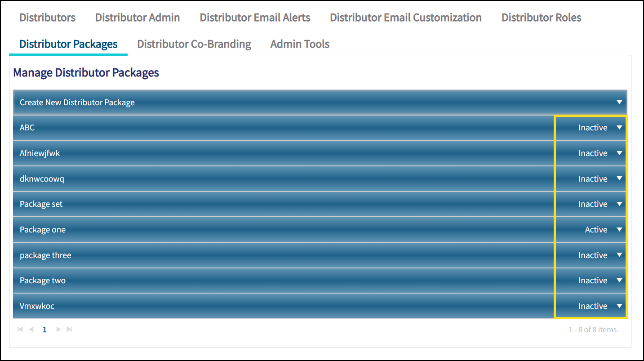Go to last page pagination icon
This screenshot has width=644, height=361.
point(69,330)
